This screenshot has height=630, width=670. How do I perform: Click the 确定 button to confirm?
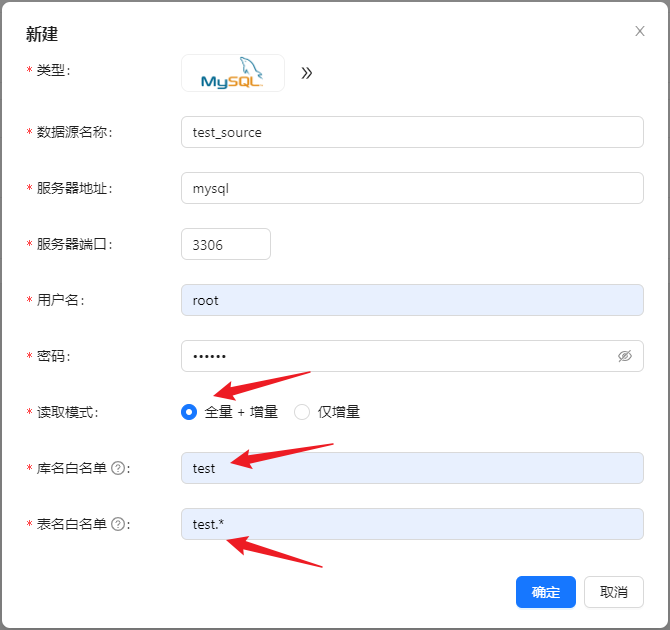545,592
